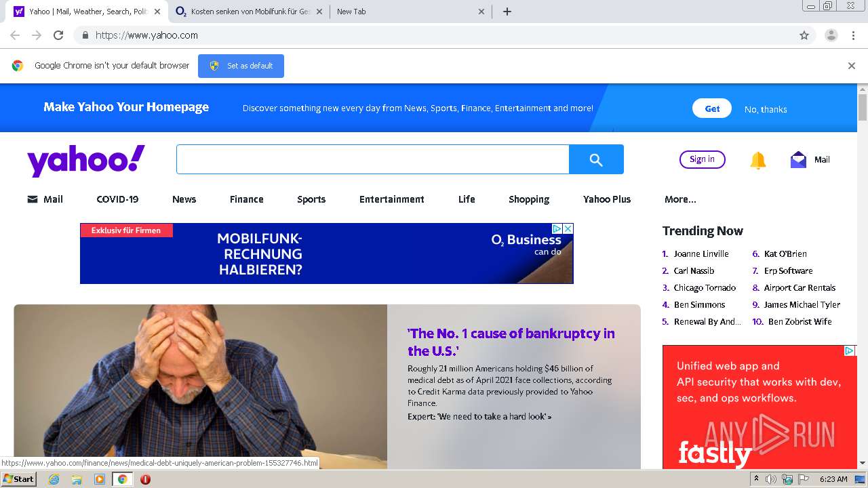Close the O2 Business banner ad
868x488 pixels.
click(x=568, y=229)
